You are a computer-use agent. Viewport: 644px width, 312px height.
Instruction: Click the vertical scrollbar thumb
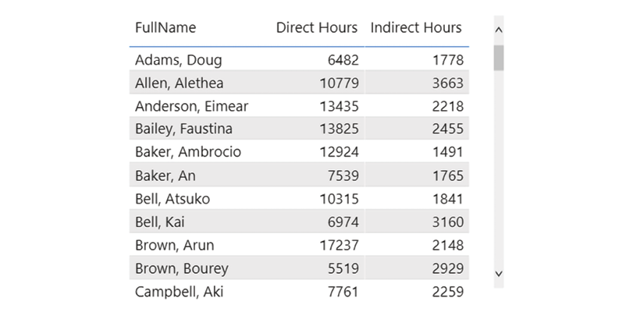click(x=499, y=58)
